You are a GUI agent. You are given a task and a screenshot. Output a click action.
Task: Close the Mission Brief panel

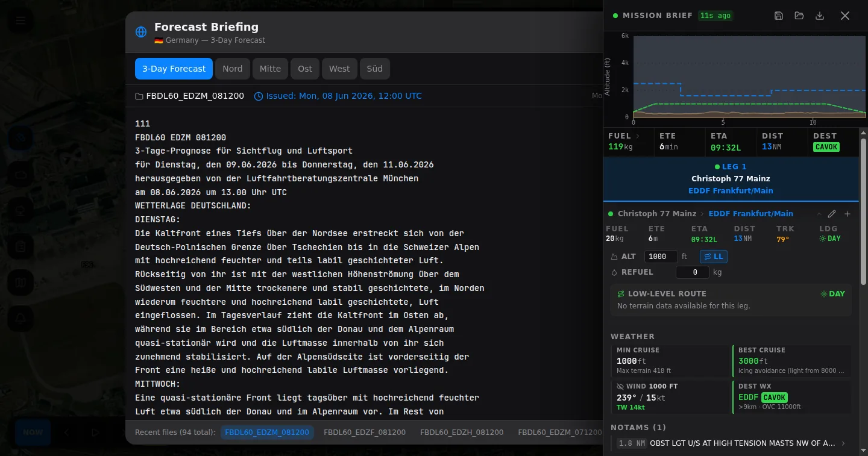(x=845, y=16)
